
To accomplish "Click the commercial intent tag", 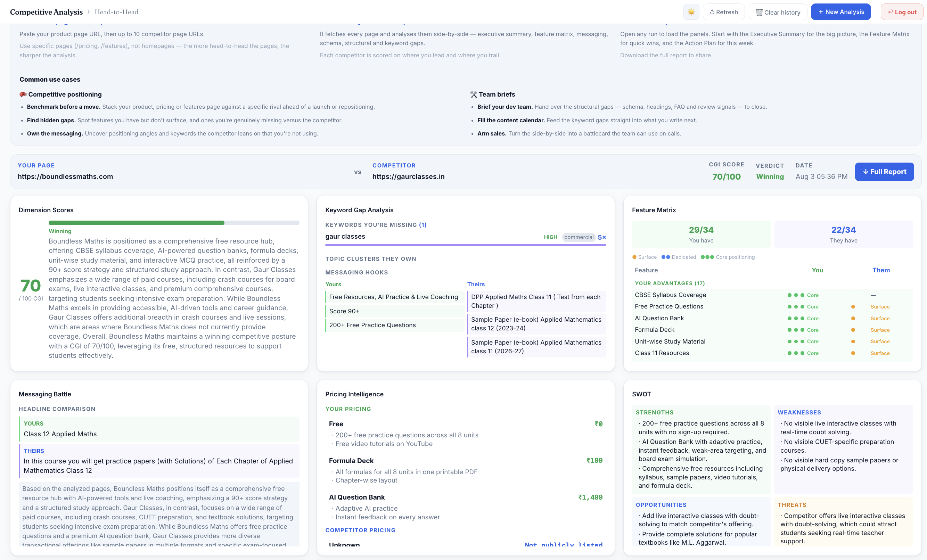I will coord(578,237).
